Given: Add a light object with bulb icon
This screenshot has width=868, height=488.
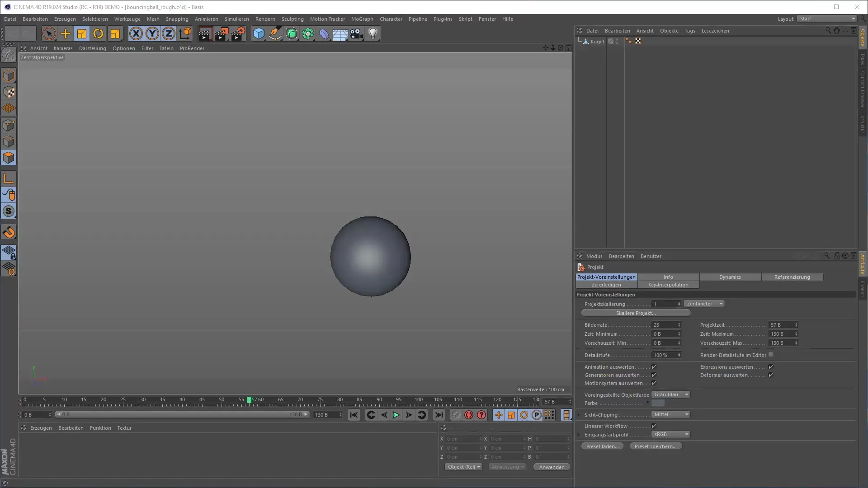Looking at the screenshot, I should [373, 33].
